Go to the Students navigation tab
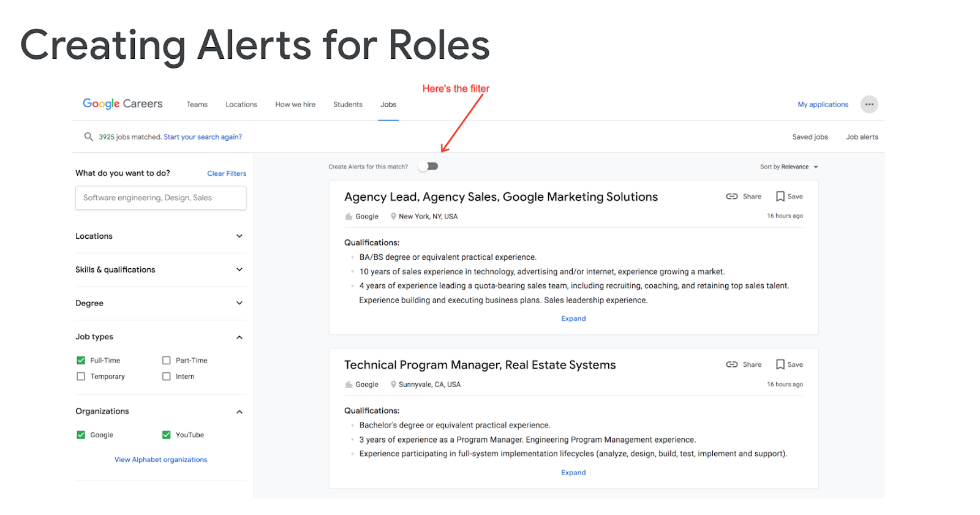 [x=348, y=105]
